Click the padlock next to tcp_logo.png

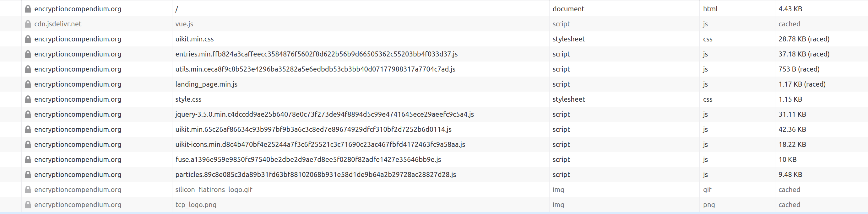click(28, 205)
